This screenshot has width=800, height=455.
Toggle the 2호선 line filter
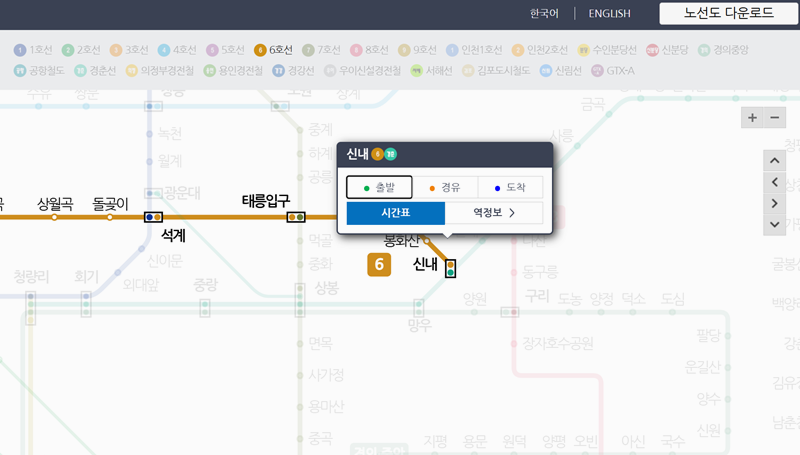point(81,50)
